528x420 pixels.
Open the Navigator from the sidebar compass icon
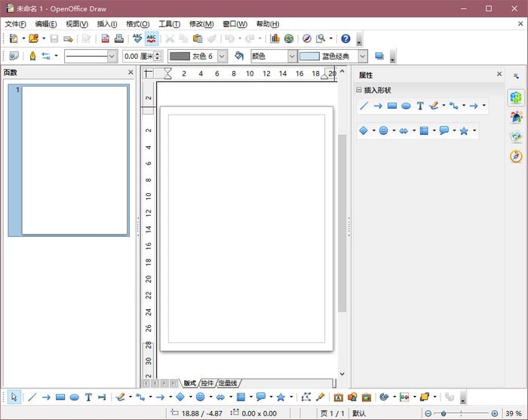[516, 156]
